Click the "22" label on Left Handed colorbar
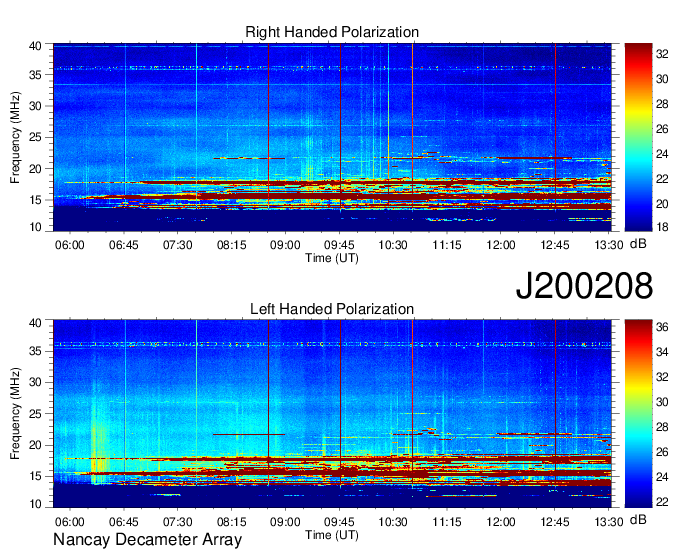 662,502
